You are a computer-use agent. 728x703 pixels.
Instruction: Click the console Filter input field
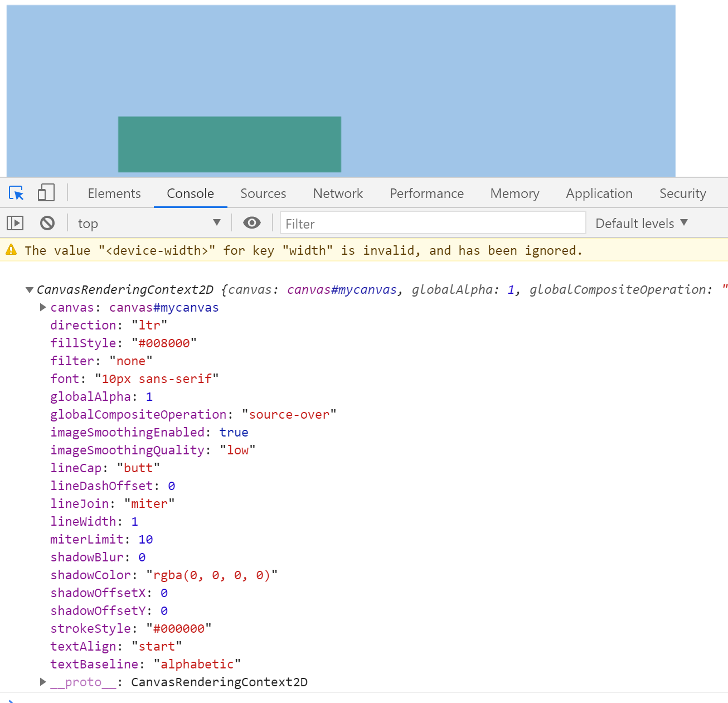[x=433, y=223]
